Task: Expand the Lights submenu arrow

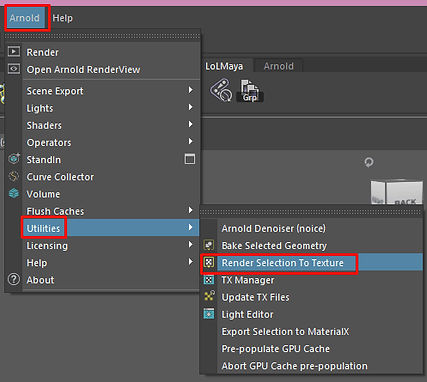Action: click(190, 107)
